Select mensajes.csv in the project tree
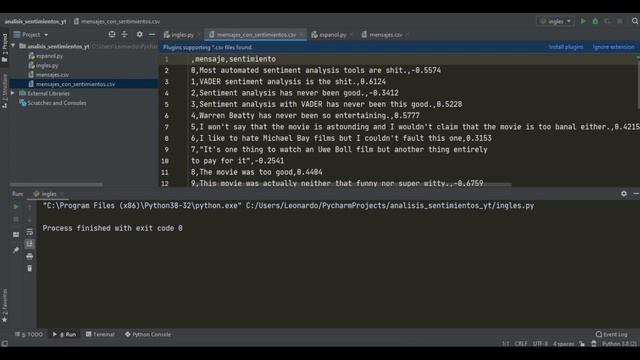The width and height of the screenshot is (640, 360). click(52, 75)
